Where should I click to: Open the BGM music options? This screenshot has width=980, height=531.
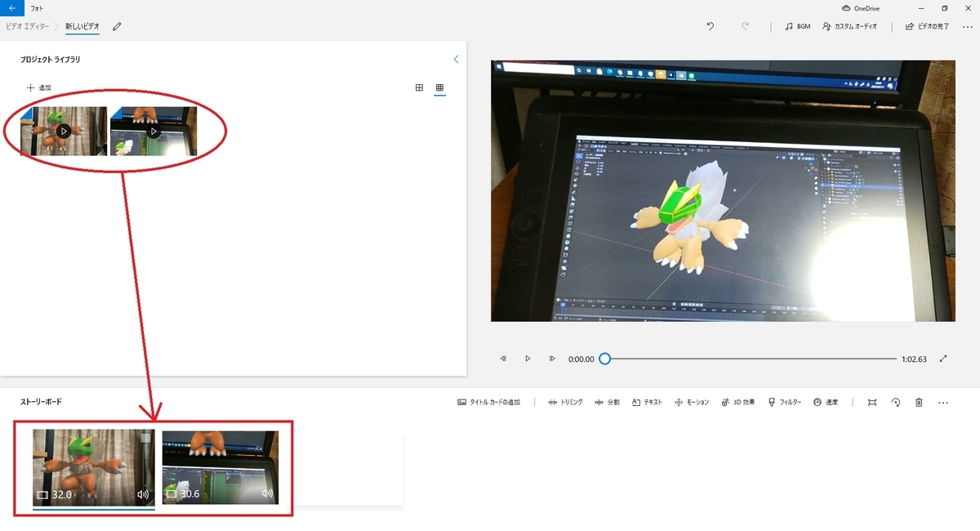tap(797, 26)
